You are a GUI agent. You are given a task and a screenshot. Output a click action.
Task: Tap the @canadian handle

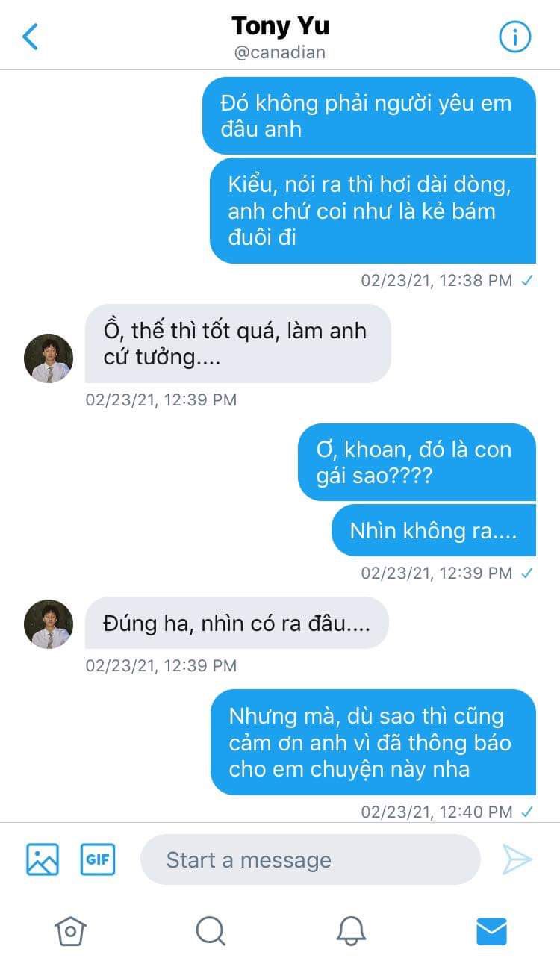(280, 53)
